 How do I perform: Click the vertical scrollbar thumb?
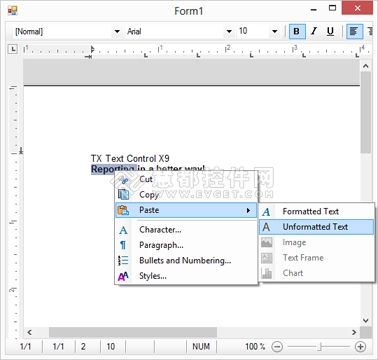pos(366,112)
